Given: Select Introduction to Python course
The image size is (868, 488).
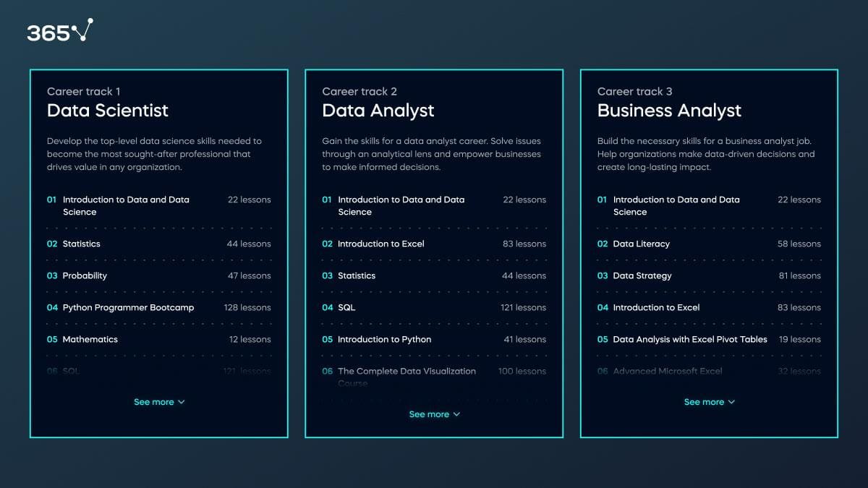Looking at the screenshot, I should click(x=384, y=339).
